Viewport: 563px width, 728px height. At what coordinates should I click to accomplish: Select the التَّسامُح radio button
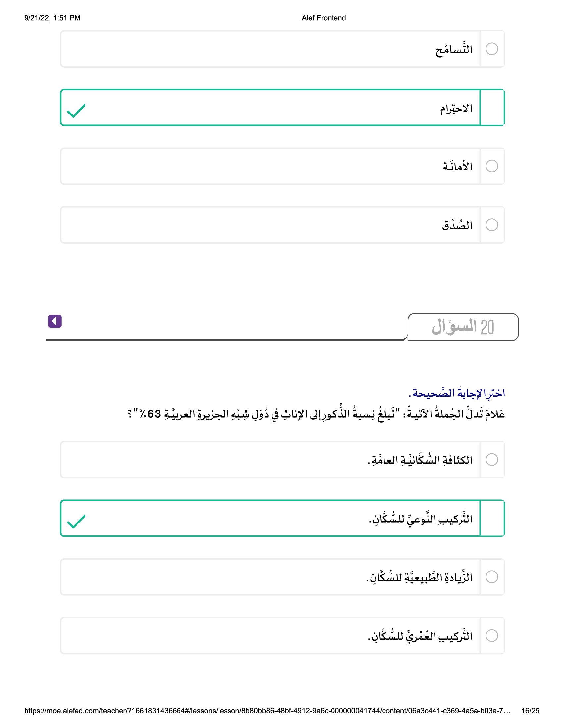[x=491, y=49]
